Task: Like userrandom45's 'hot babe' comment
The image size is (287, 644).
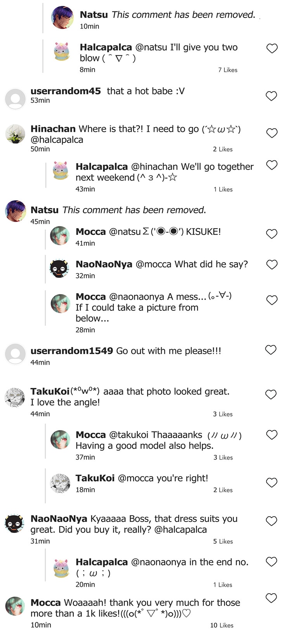Action: coord(271,96)
